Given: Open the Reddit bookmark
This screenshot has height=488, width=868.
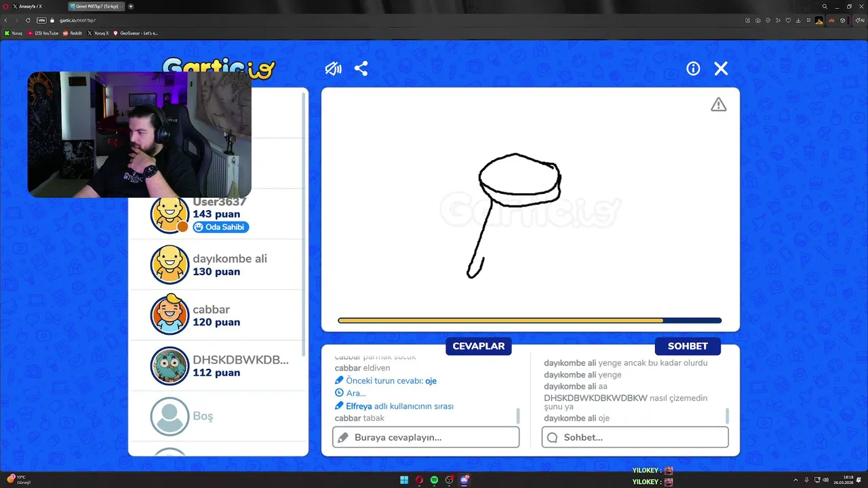Looking at the screenshot, I should 73,33.
